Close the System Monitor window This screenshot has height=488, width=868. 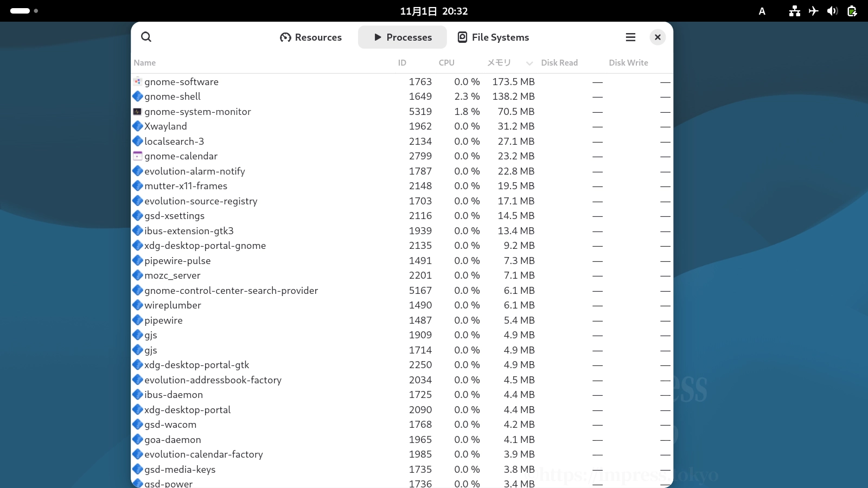[658, 37]
